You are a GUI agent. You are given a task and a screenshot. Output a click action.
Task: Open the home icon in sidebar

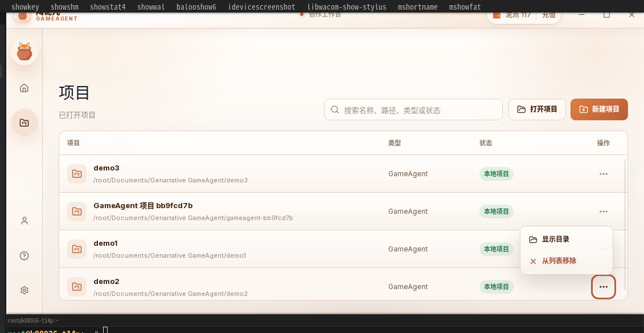[x=24, y=88]
